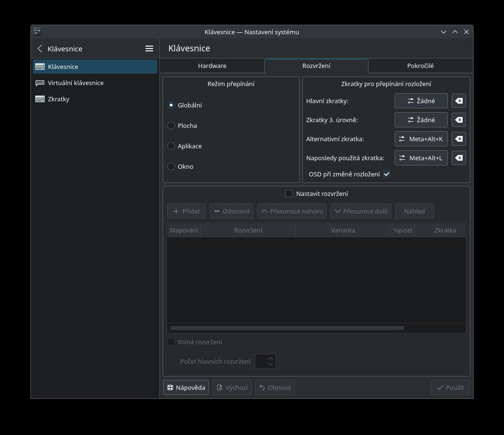Image resolution: width=504 pixels, height=435 pixels.
Task: Click the Nápověda help button
Action: (x=186, y=387)
